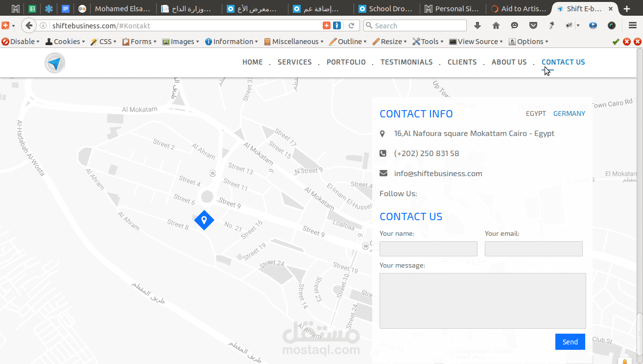This screenshot has width=643, height=364.
Task: Open the CSS dropdown menu
Action: (104, 42)
